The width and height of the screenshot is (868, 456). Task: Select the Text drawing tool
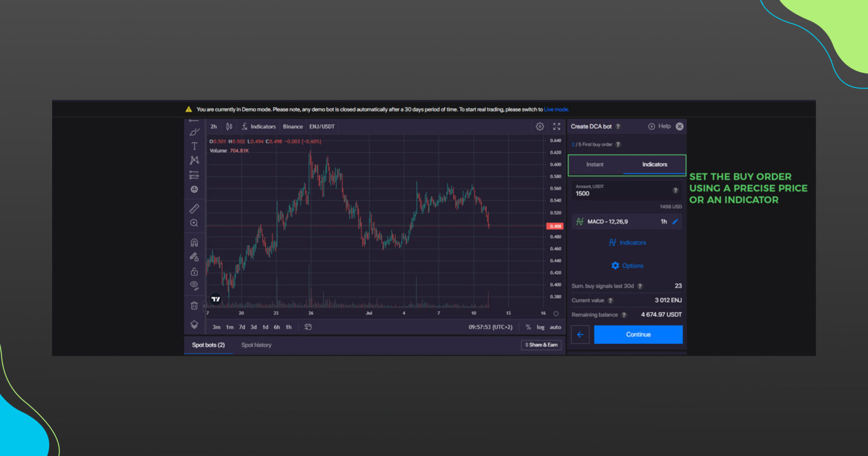click(194, 146)
